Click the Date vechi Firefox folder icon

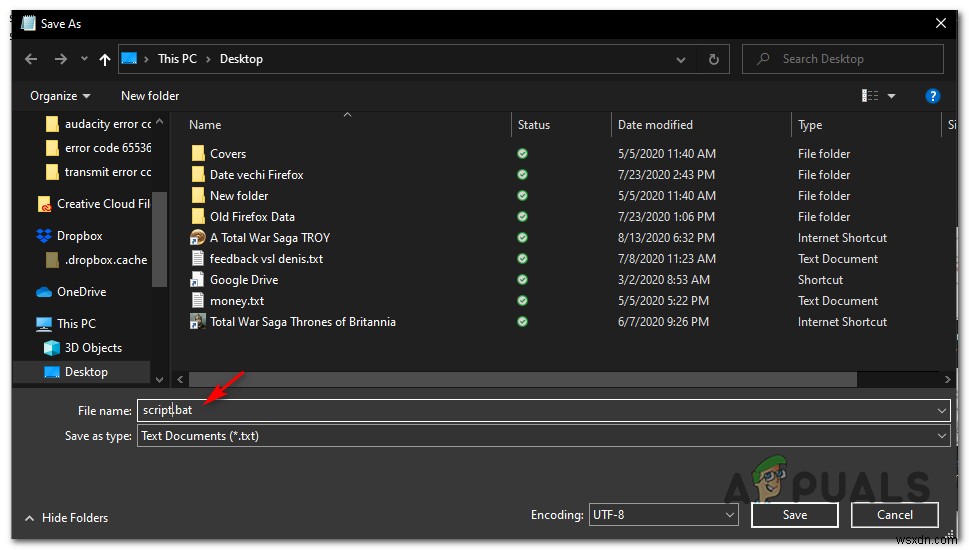click(x=198, y=174)
